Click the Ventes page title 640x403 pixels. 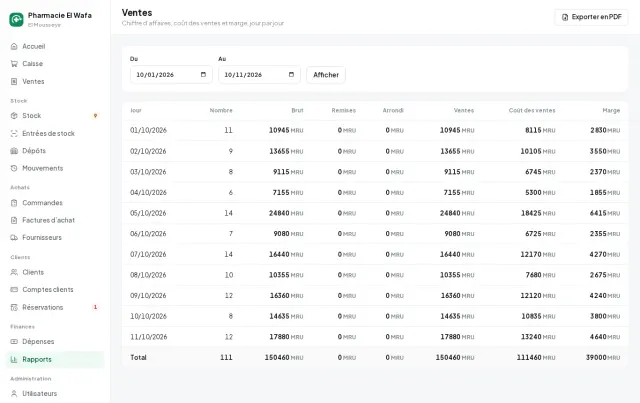point(137,13)
